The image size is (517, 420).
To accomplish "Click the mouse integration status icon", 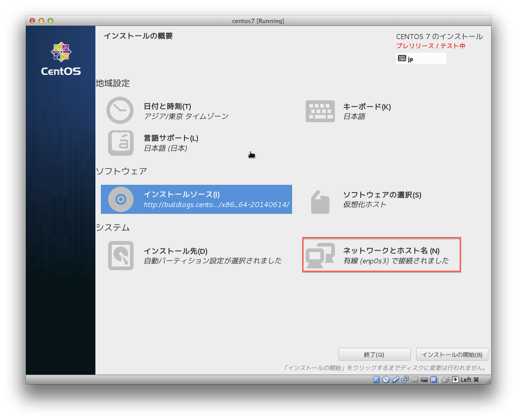I will click(447, 380).
